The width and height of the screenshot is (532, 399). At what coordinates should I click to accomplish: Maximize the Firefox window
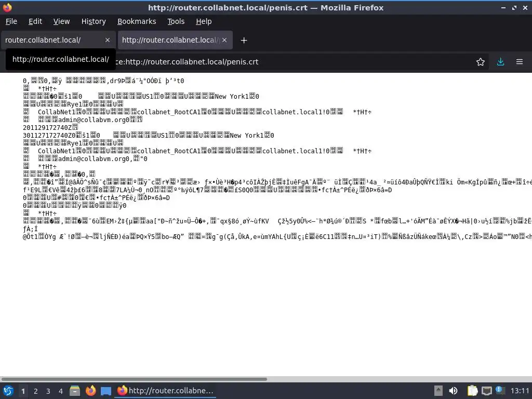[514, 7]
